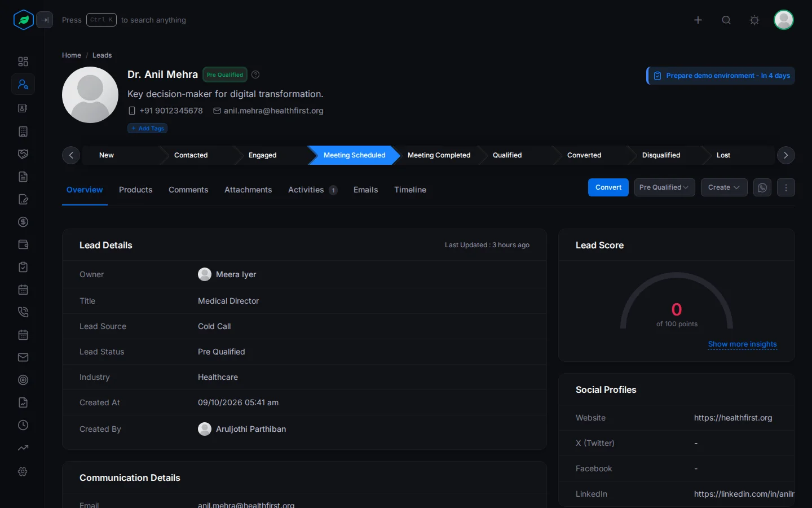
Task: Open the Emails tab
Action: coord(366,190)
